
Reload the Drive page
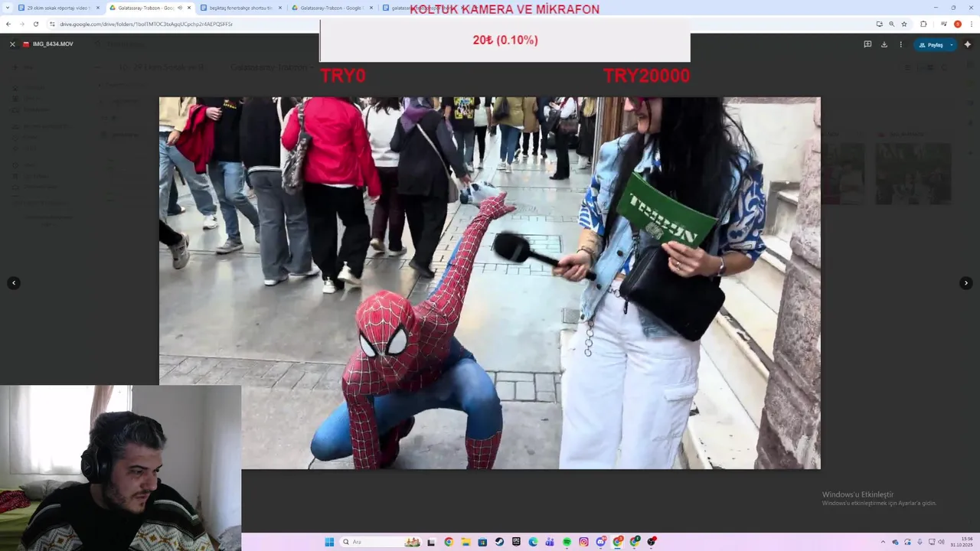coord(36,24)
